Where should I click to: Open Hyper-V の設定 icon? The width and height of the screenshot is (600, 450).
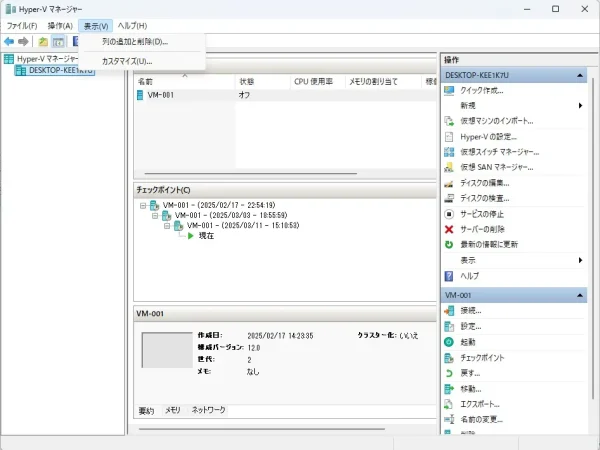pyautogui.click(x=449, y=137)
